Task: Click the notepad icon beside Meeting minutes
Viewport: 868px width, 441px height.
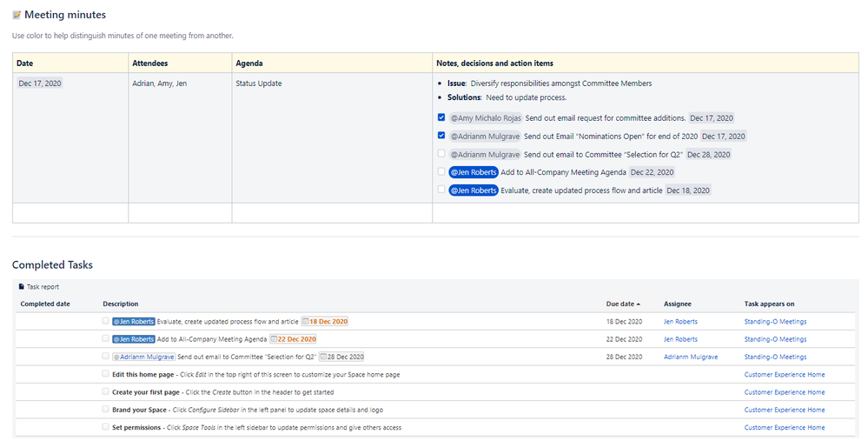Action: pos(17,15)
